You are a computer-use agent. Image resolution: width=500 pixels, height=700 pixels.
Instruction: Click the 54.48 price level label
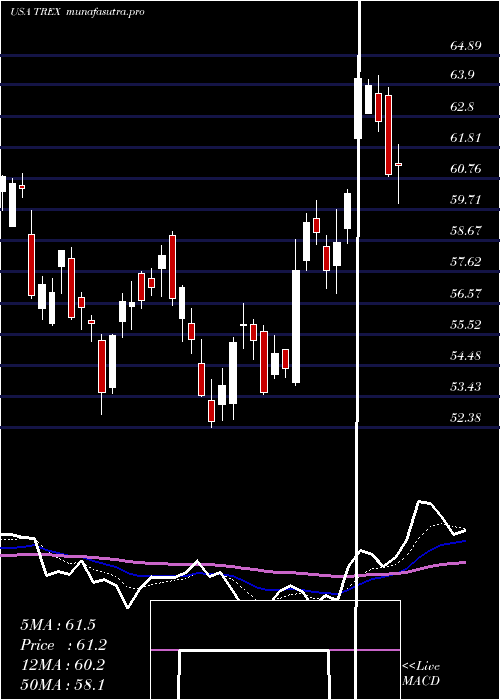click(x=466, y=356)
